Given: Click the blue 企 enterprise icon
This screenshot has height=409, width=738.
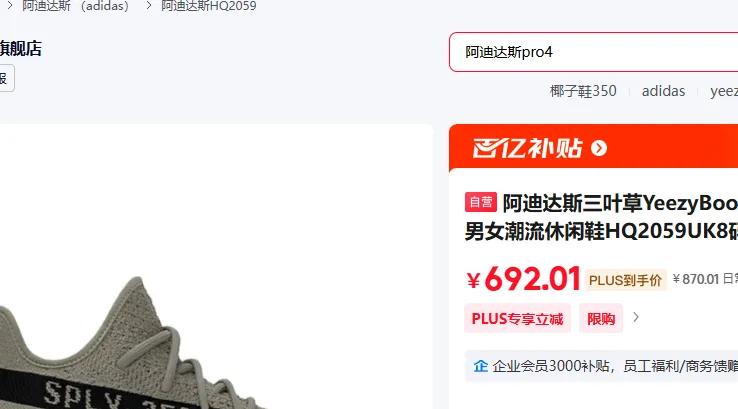Looking at the screenshot, I should [481, 366].
